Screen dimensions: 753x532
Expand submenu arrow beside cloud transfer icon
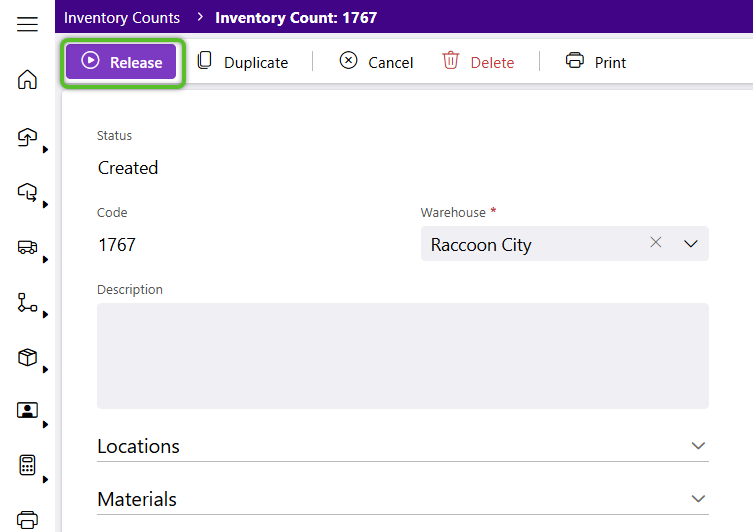[x=45, y=205]
